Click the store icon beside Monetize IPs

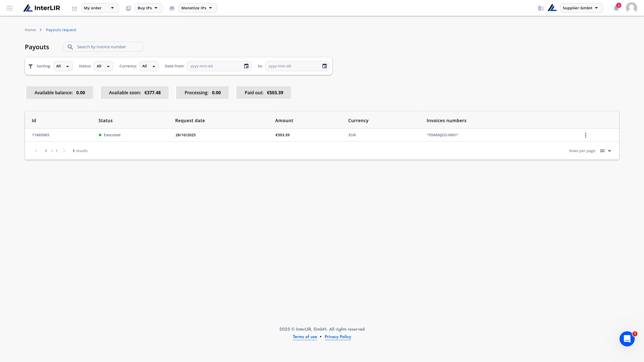pyautogui.click(x=172, y=8)
